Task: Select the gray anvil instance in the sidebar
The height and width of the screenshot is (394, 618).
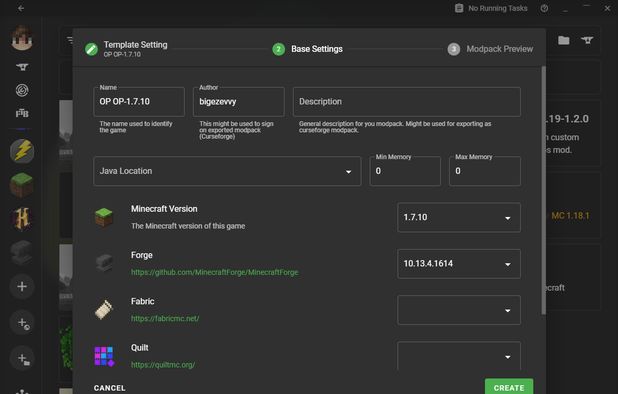Action: point(22,252)
